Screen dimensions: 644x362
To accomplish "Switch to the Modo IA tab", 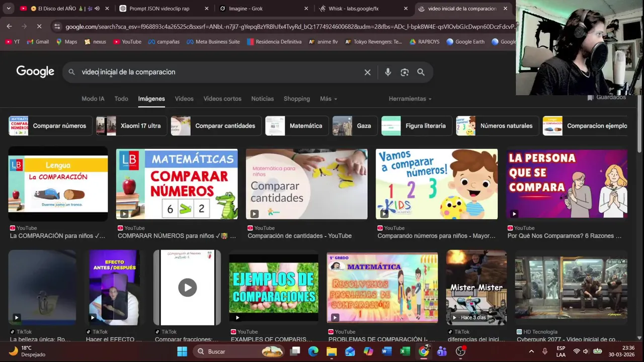I will click(x=93, y=99).
